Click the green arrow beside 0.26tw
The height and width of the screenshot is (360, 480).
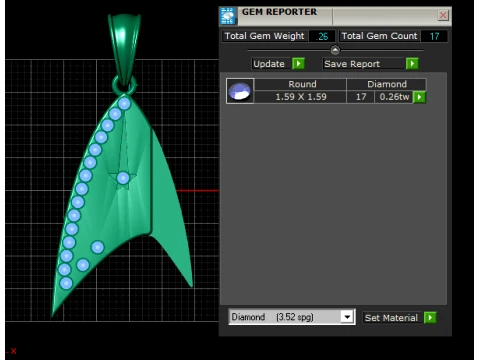pyautogui.click(x=419, y=97)
